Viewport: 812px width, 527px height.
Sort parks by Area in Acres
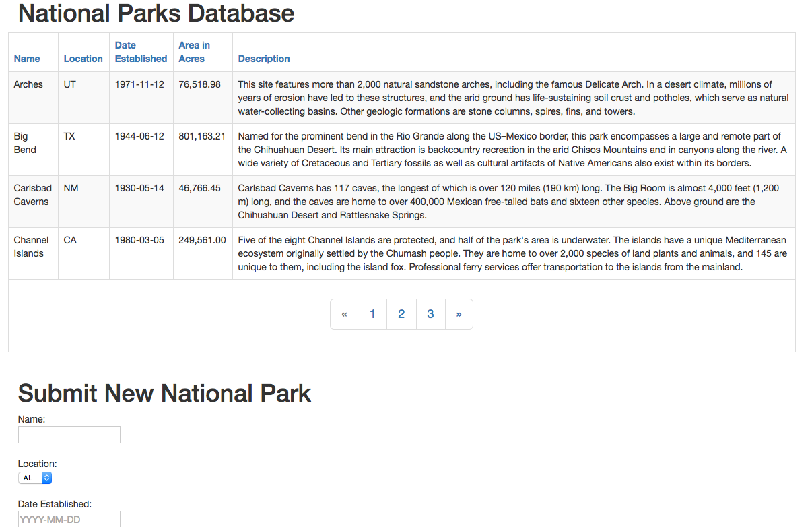pos(195,52)
